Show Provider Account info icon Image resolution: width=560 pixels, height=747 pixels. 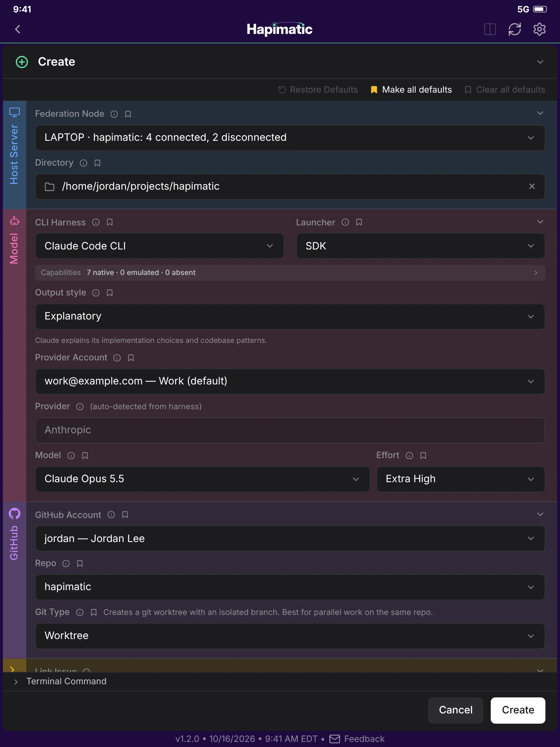(117, 358)
